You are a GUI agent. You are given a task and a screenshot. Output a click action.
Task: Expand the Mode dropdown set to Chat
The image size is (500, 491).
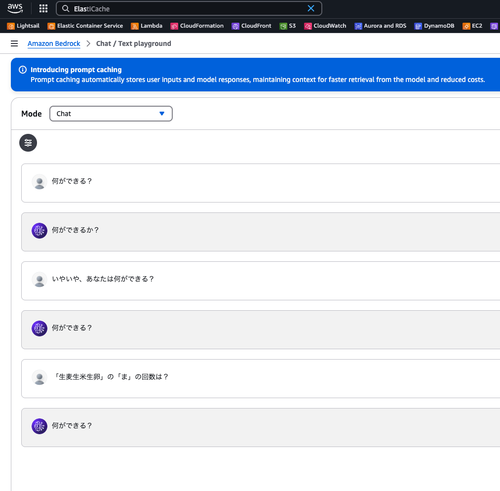click(x=111, y=114)
